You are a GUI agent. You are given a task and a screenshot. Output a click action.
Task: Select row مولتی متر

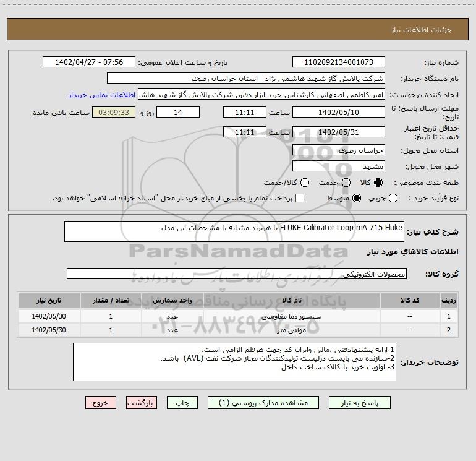click(x=238, y=330)
